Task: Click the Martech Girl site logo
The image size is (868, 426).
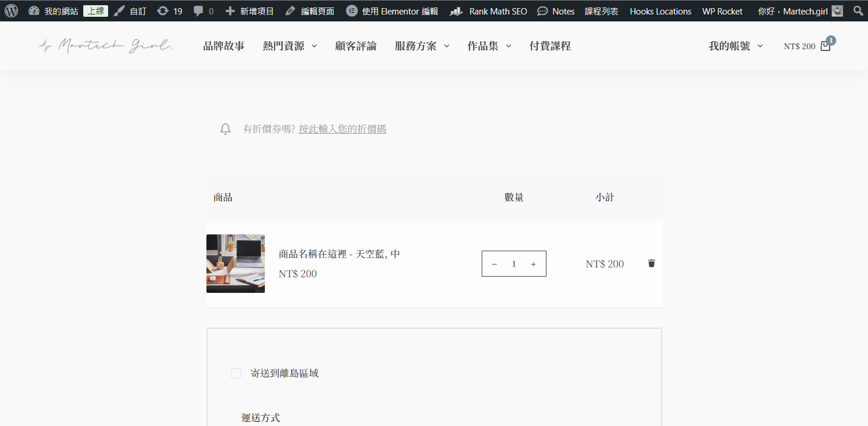Action: click(105, 46)
